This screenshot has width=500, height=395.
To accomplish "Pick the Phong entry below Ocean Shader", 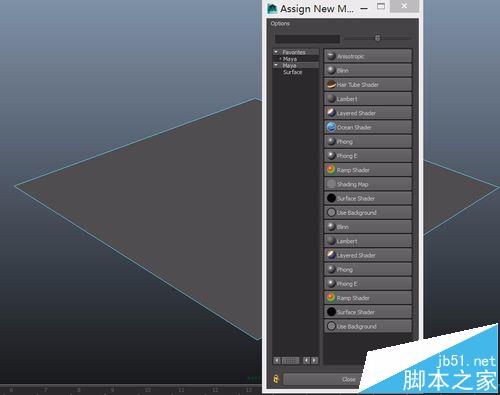I will [368, 142].
